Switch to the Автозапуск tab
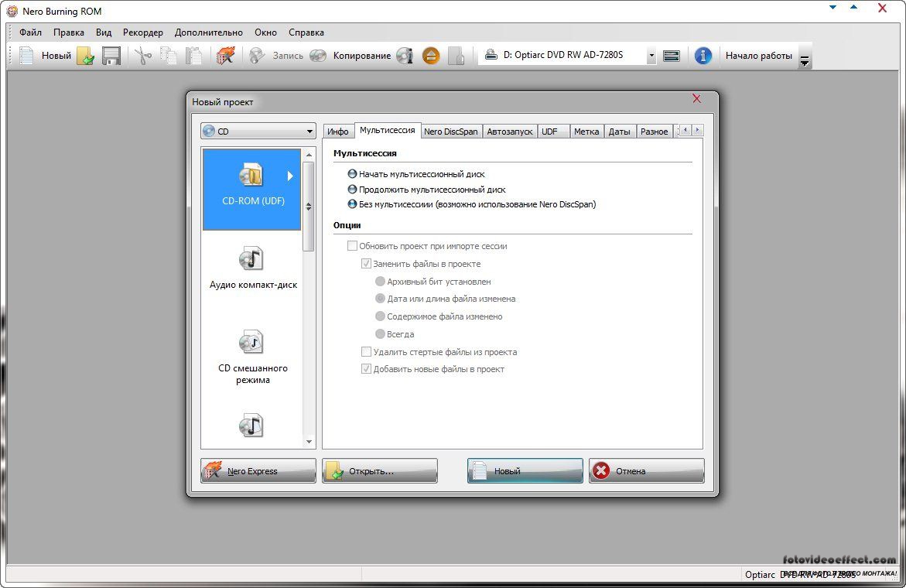 click(x=510, y=131)
